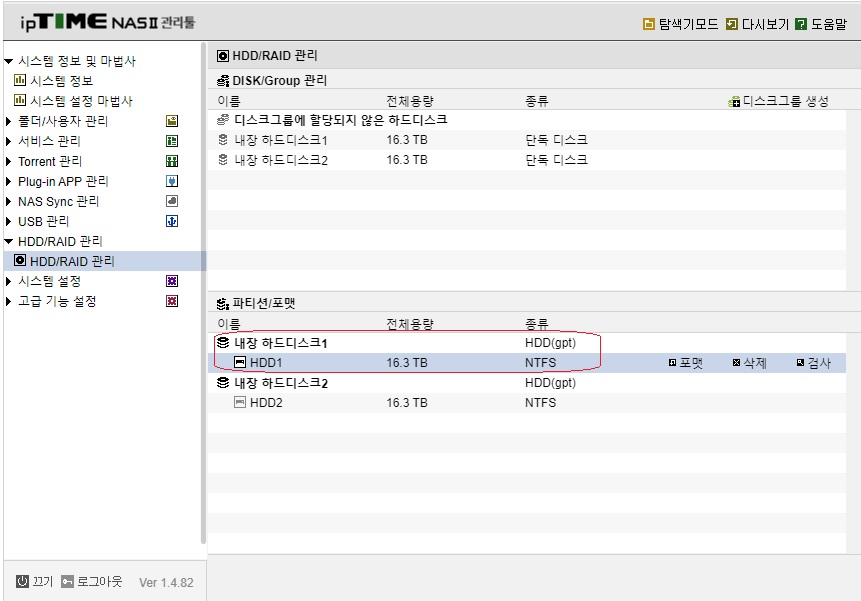Click 포맷 button for HDD1
Viewport: 861px width, 601px height.
click(x=686, y=363)
